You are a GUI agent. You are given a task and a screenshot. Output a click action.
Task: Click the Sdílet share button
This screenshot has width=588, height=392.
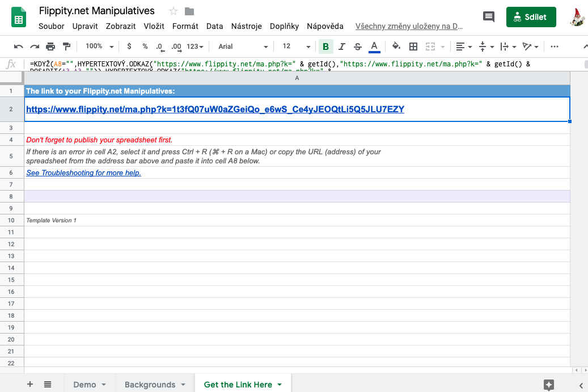[x=531, y=17]
